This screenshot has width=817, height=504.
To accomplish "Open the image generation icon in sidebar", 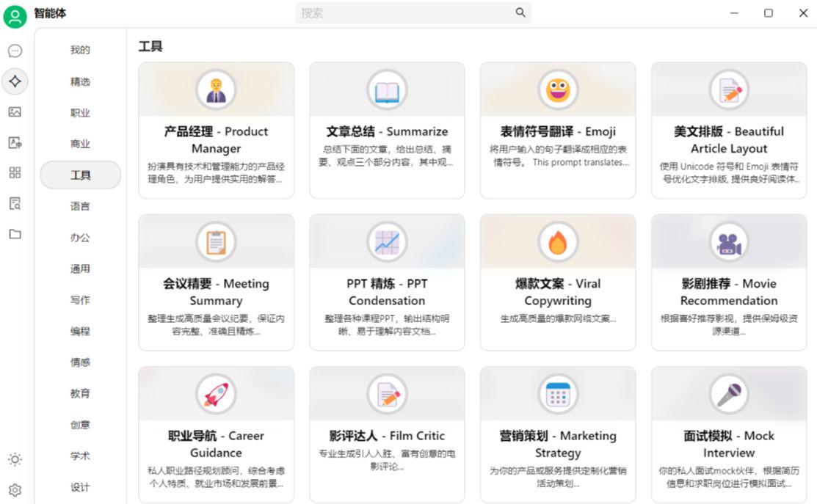I will point(15,142).
